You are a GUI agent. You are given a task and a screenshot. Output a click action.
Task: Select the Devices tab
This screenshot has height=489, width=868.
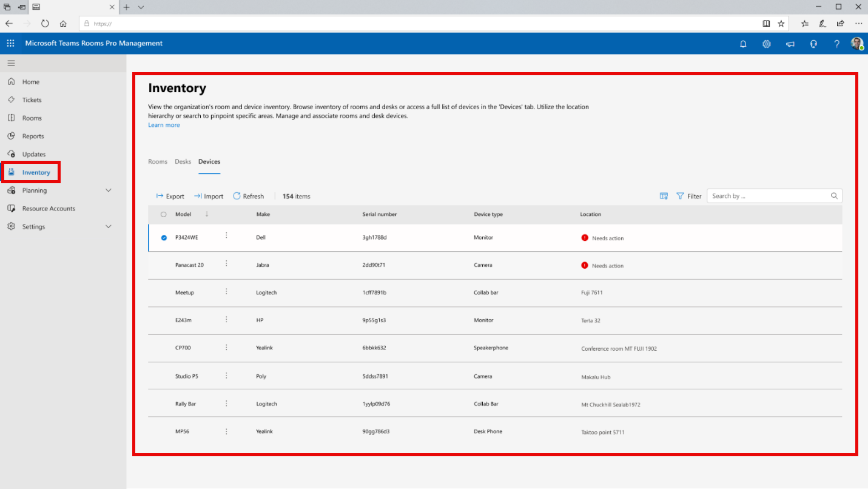pos(209,161)
